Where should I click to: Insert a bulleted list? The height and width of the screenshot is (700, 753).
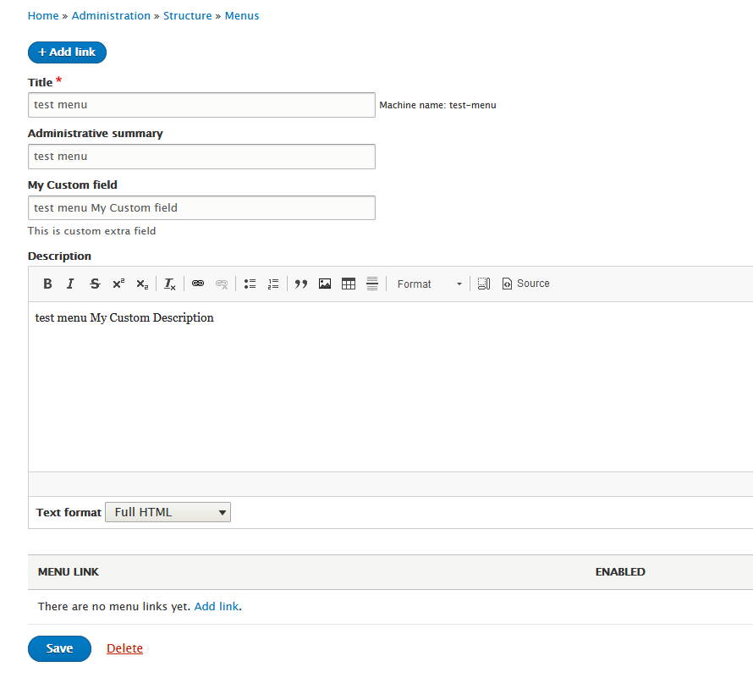[250, 284]
